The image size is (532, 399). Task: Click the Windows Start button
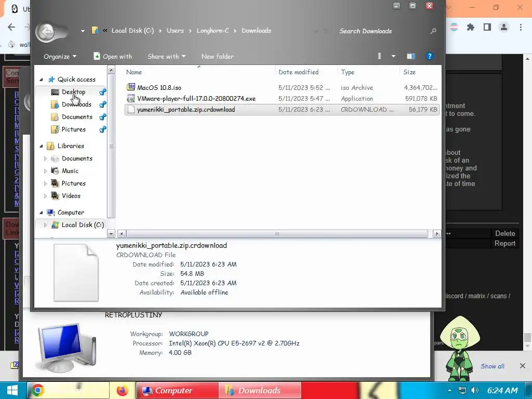point(12,390)
